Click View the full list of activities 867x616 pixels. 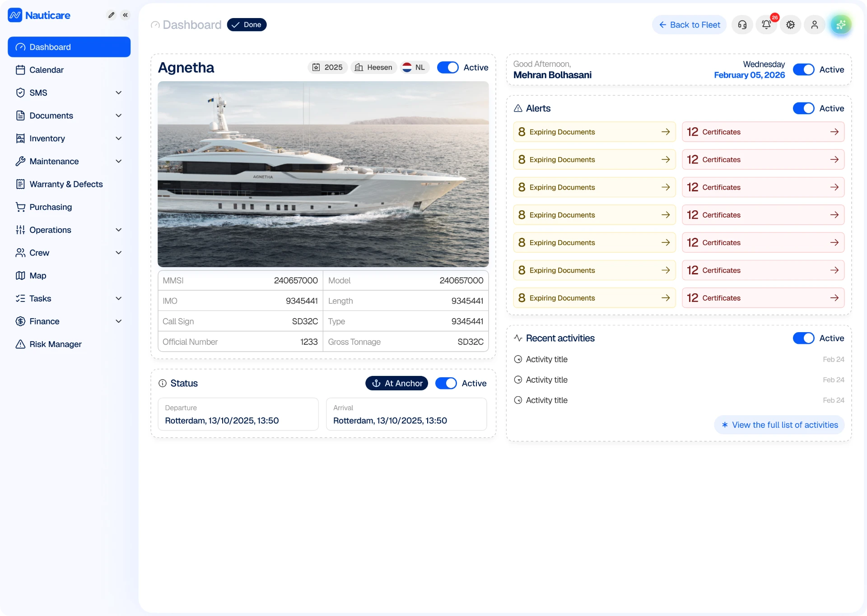click(x=779, y=425)
